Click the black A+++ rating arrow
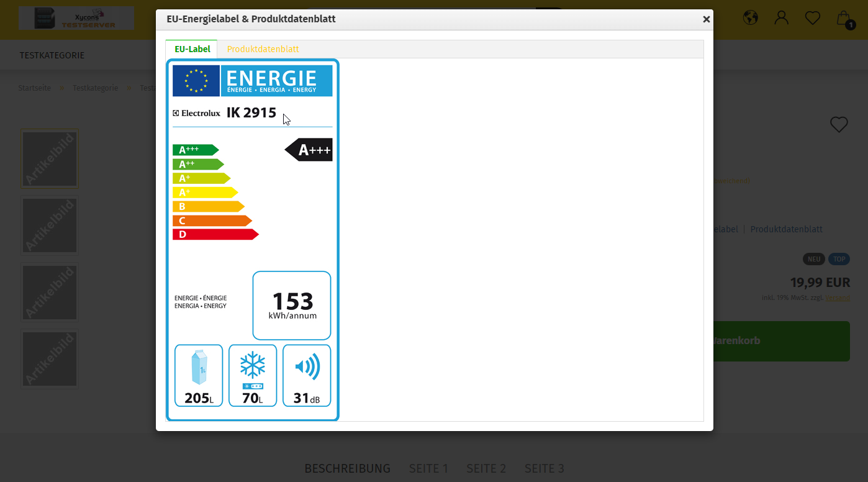This screenshot has width=868, height=482. 310,150
